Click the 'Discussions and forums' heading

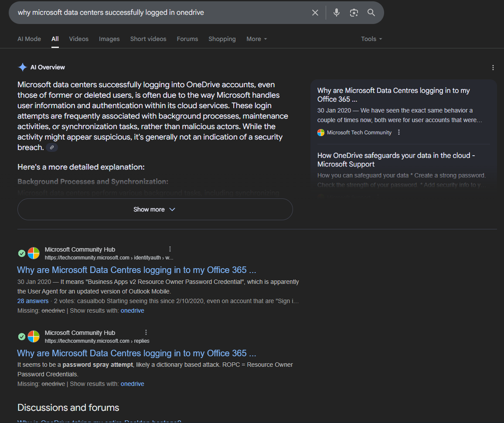tap(68, 408)
